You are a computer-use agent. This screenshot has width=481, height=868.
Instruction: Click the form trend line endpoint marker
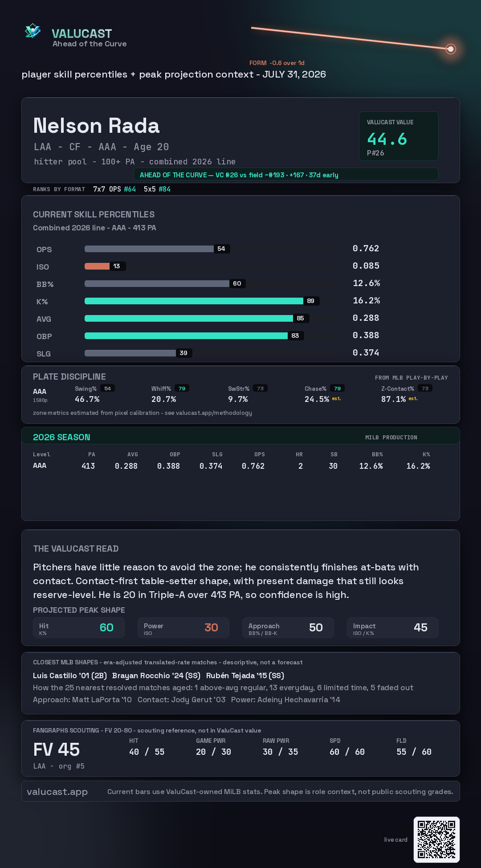click(x=451, y=49)
